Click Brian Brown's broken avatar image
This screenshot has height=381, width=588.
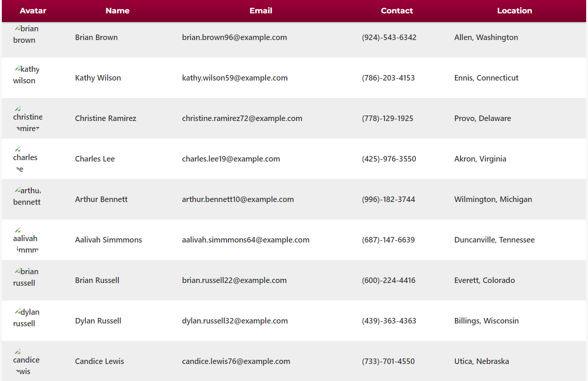pyautogui.click(x=27, y=34)
